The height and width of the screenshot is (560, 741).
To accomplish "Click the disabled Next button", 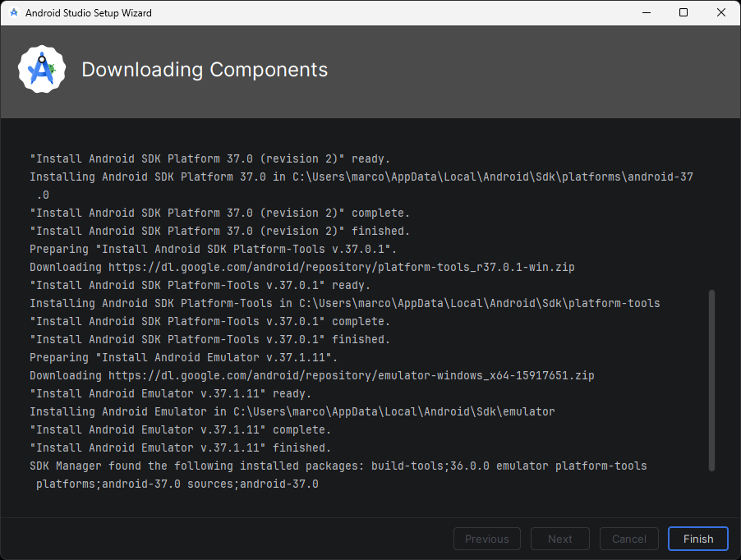I will coord(560,539).
